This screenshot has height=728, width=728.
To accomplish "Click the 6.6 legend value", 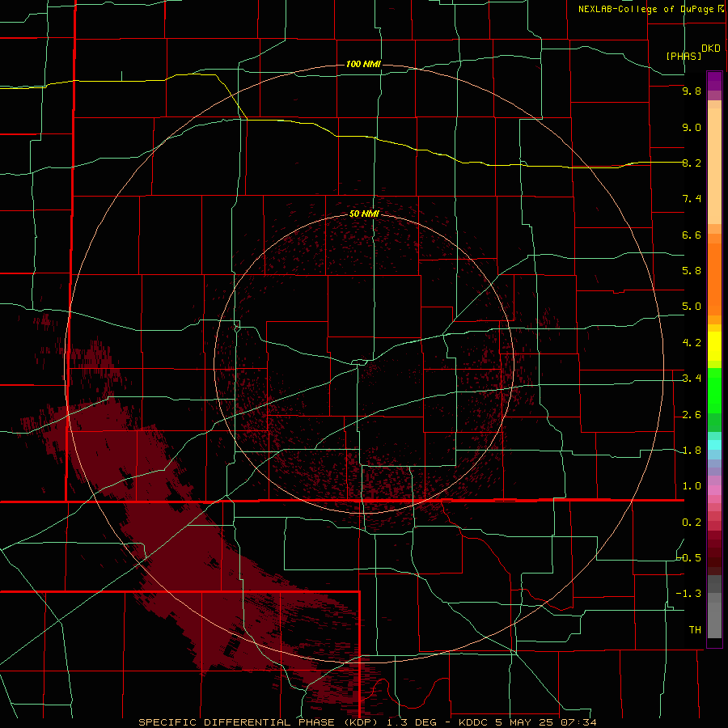I will [x=692, y=235].
